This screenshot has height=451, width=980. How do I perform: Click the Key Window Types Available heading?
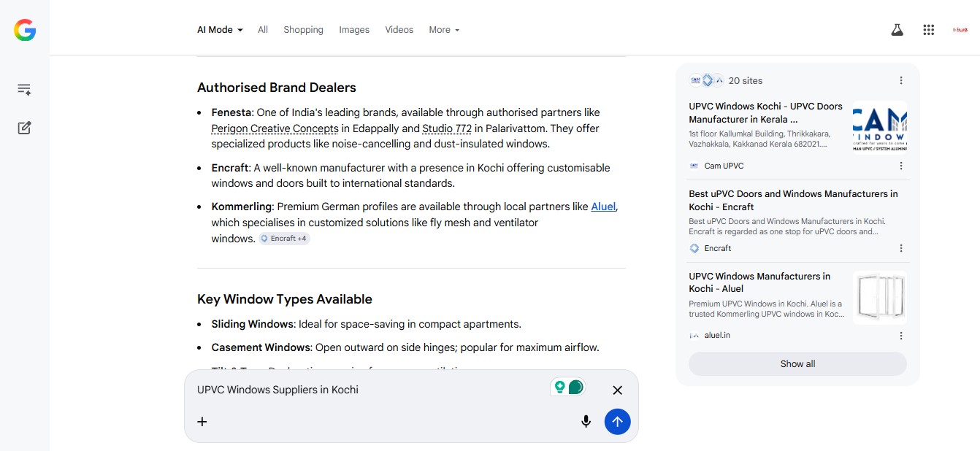click(285, 299)
